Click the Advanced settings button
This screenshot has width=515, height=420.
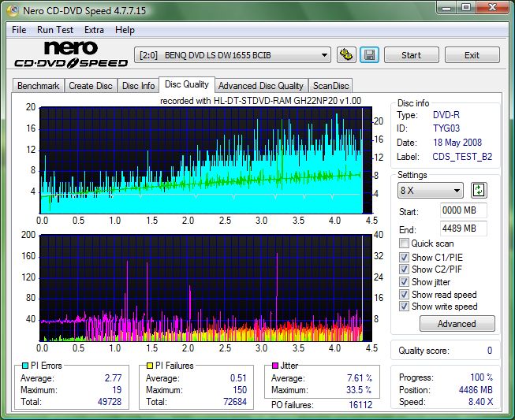pyautogui.click(x=457, y=324)
